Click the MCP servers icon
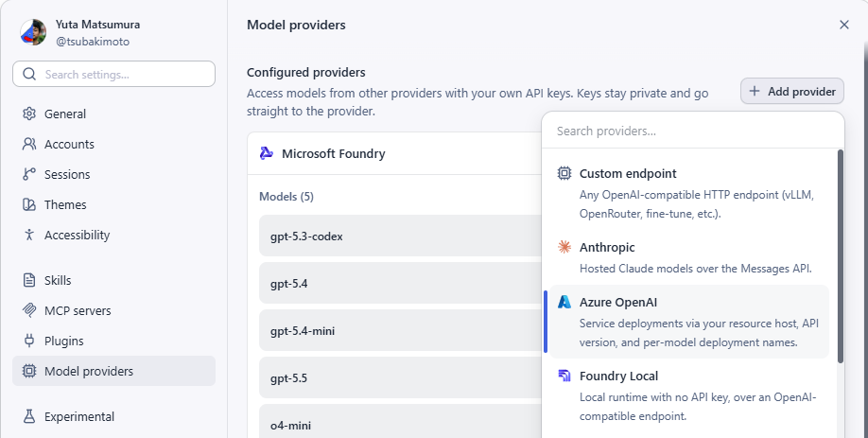Screen dimensions: 868x438 click(28, 310)
